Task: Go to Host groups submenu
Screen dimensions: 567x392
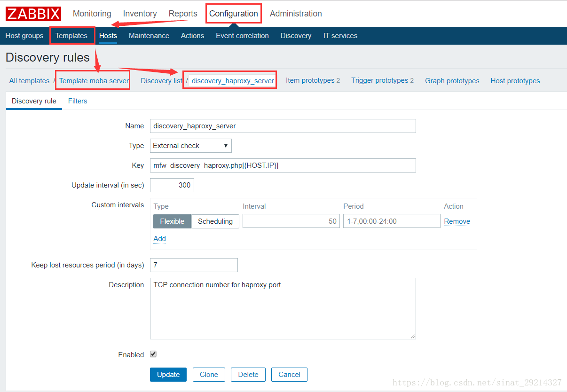Action: [24, 36]
